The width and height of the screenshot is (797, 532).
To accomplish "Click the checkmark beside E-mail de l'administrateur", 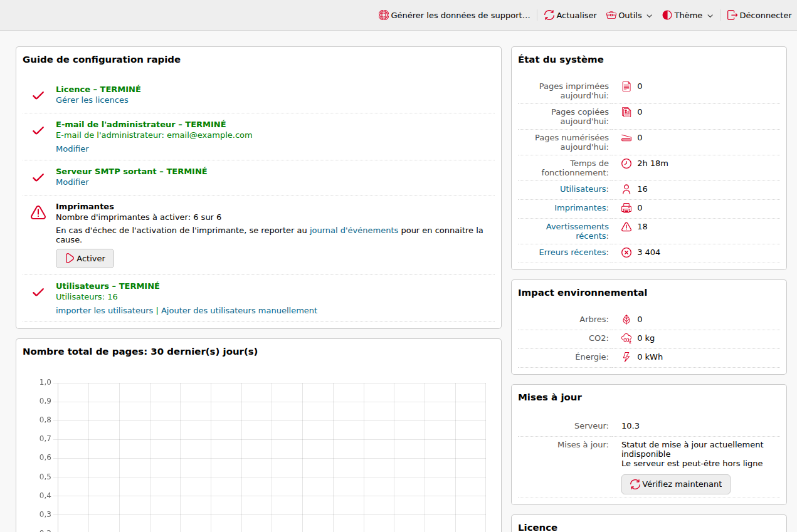I will (x=38, y=130).
